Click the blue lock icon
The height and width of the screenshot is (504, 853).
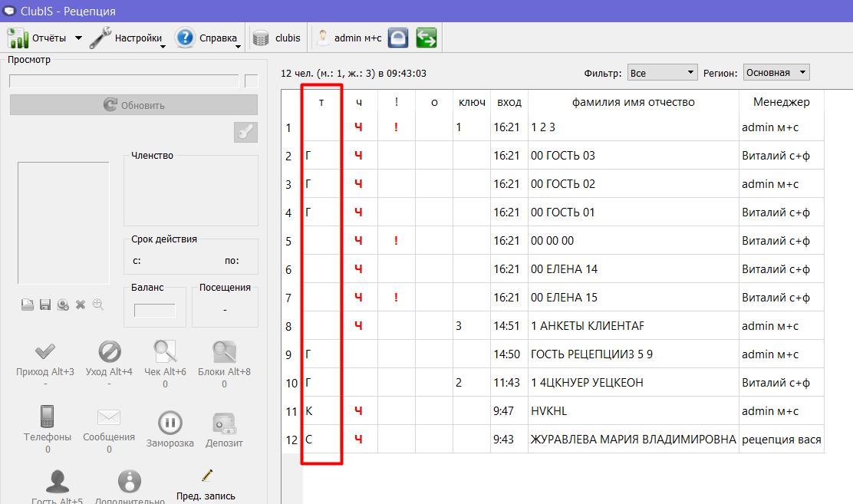pyautogui.click(x=398, y=38)
